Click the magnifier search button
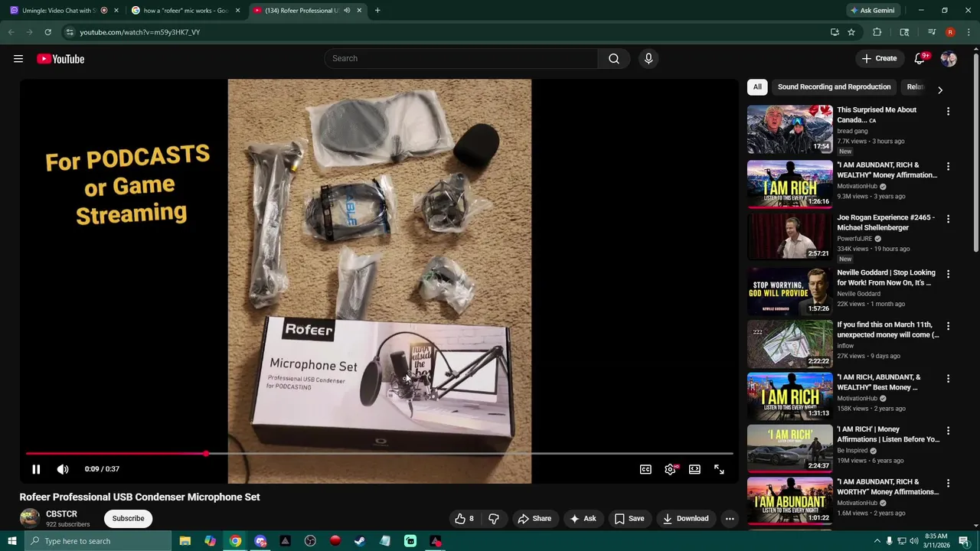 [x=614, y=59]
